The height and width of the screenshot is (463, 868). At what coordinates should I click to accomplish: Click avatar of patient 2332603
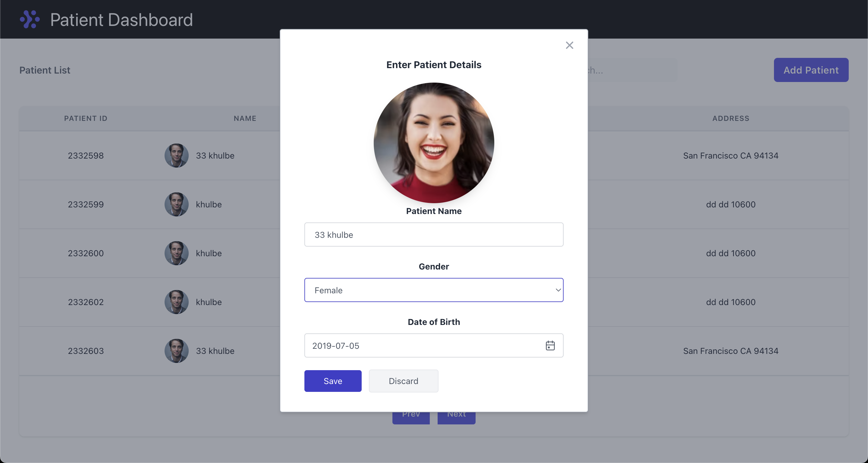click(176, 351)
